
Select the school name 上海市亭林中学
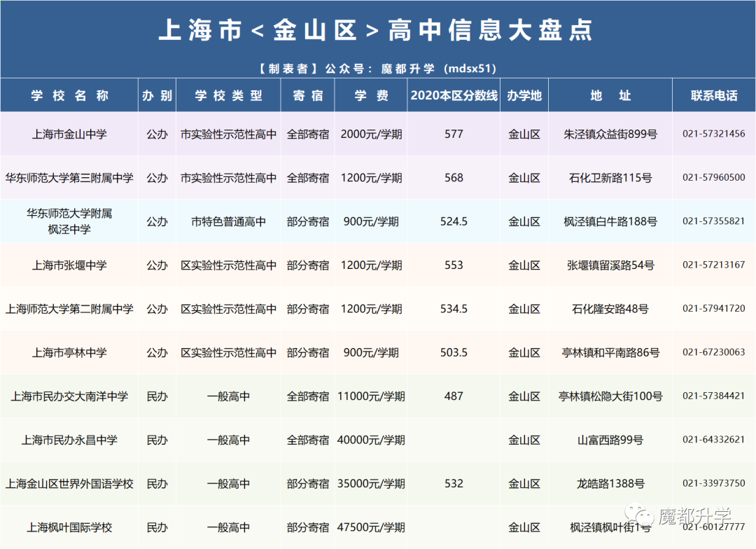coord(69,353)
